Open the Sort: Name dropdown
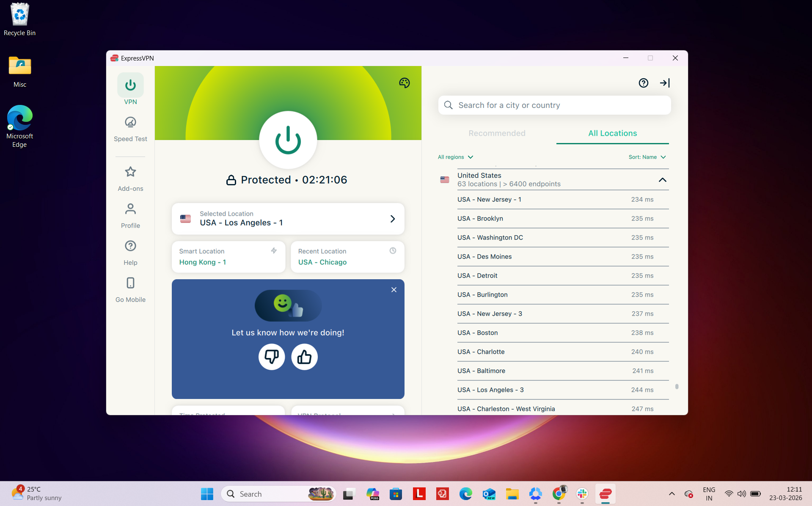The image size is (812, 506). tap(647, 157)
